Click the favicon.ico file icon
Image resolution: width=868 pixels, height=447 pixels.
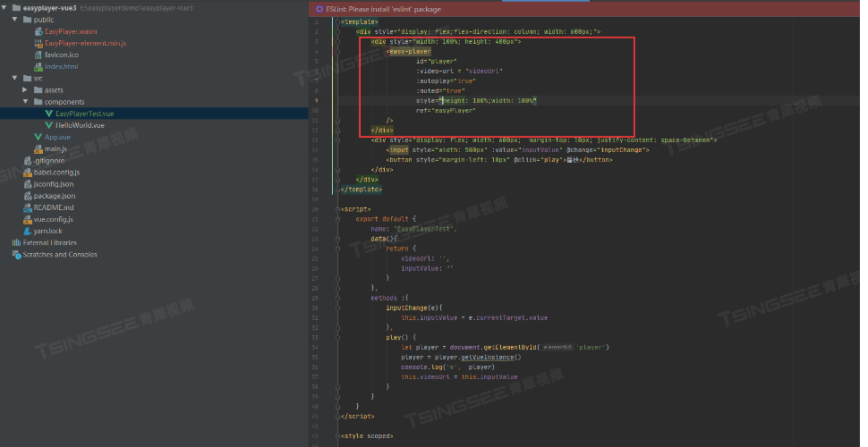click(38, 55)
